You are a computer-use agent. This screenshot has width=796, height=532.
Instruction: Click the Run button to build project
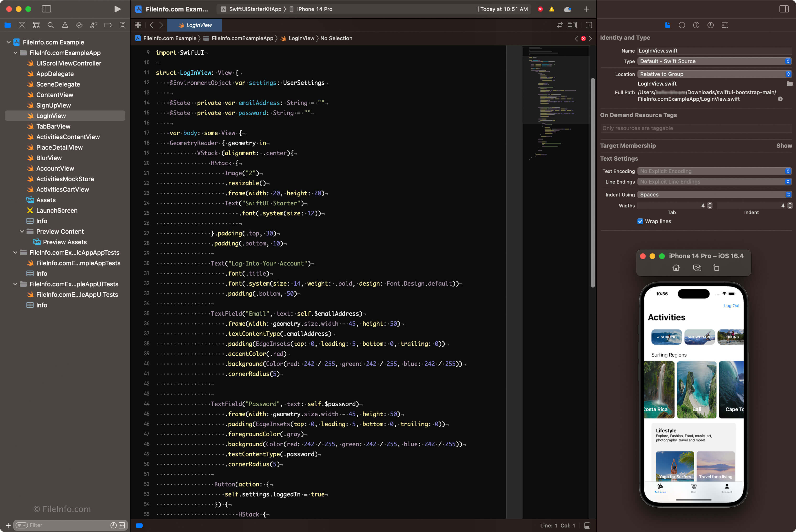point(116,9)
